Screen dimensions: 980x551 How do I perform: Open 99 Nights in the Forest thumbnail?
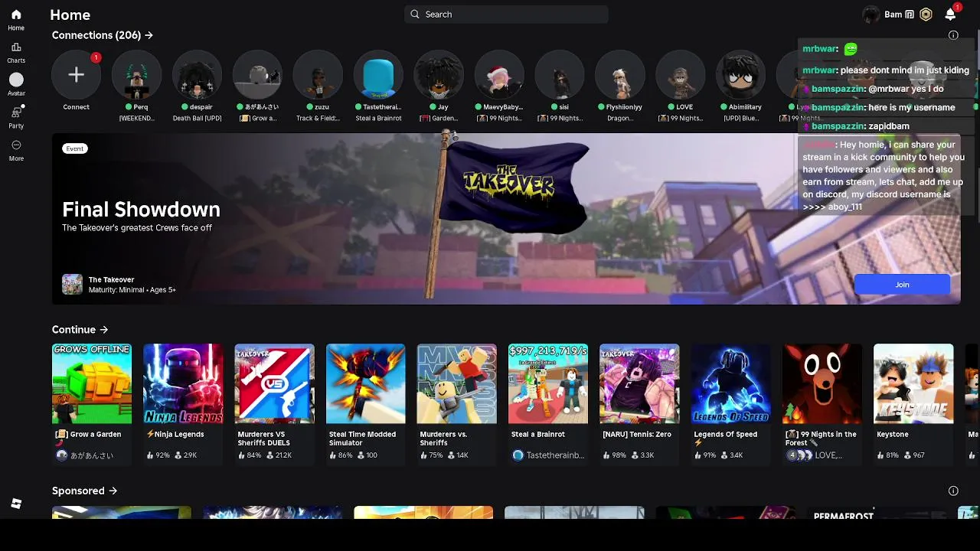click(822, 383)
